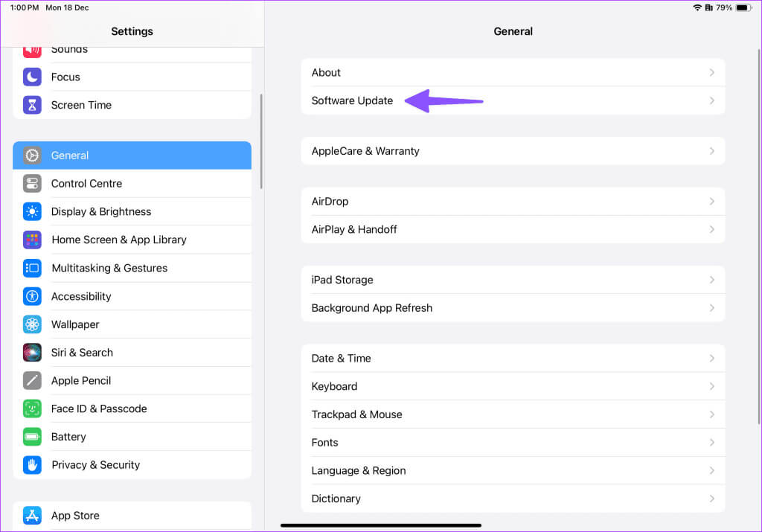The height and width of the screenshot is (532, 762).
Task: Open Accessibility in the sidebar
Action: [x=132, y=296]
